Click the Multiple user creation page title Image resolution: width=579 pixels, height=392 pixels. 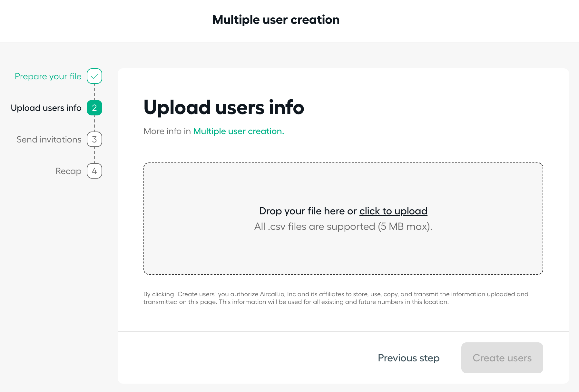pos(276,20)
